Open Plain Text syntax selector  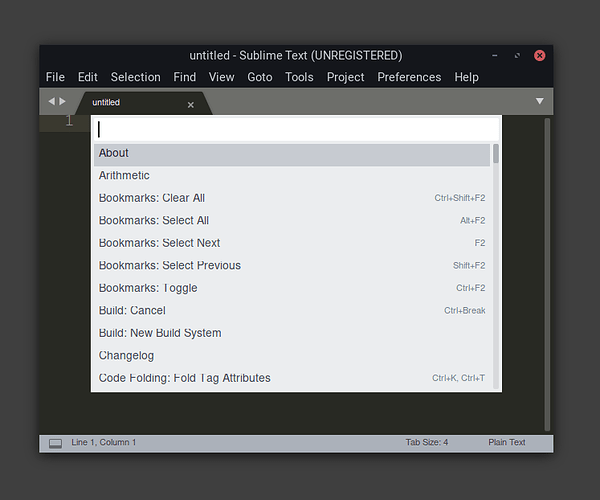[506, 442]
